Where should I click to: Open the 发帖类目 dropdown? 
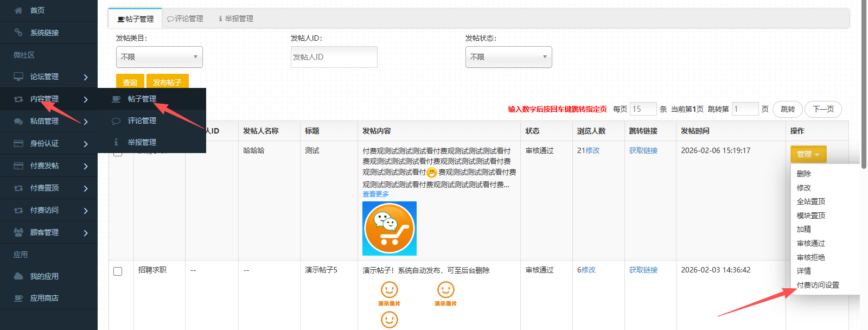pos(159,57)
